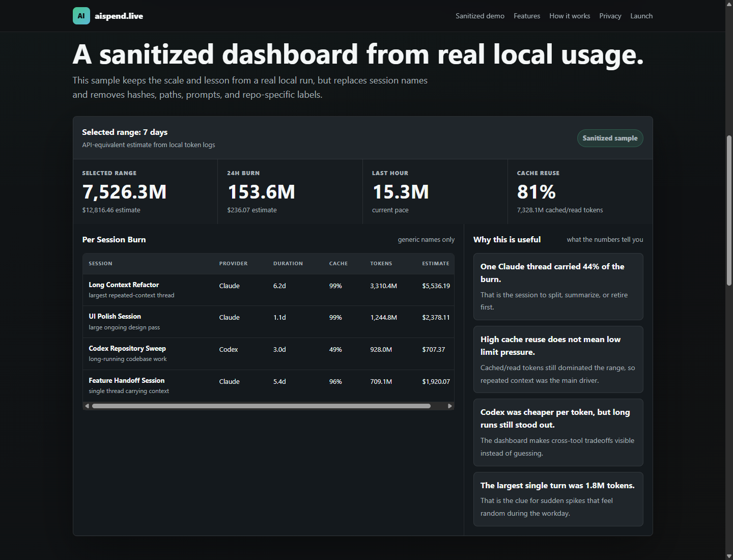The height and width of the screenshot is (560, 733).
Task: Click page scrollbar up arrow
Action: pos(729,4)
